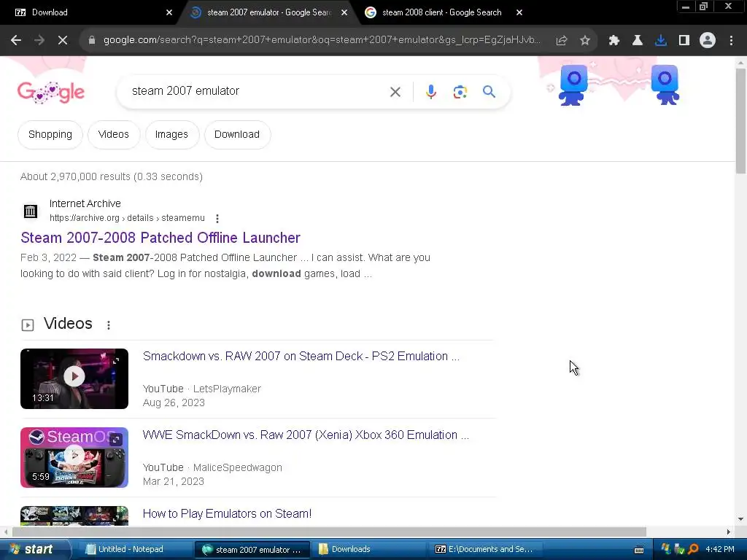Click the scroll down arrow

coord(740,519)
